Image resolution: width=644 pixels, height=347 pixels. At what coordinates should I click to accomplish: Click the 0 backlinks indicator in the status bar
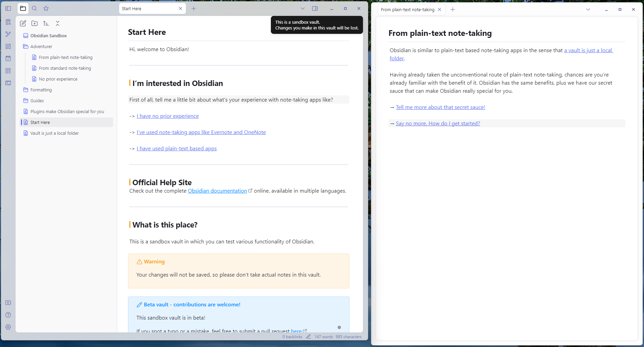tap(292, 337)
